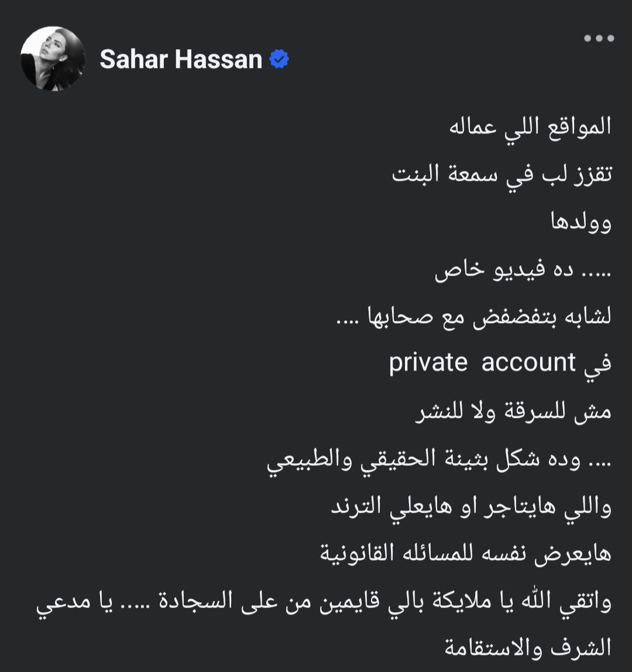Open the post options ellipsis menu
This screenshot has height=672, width=632.
(x=598, y=38)
